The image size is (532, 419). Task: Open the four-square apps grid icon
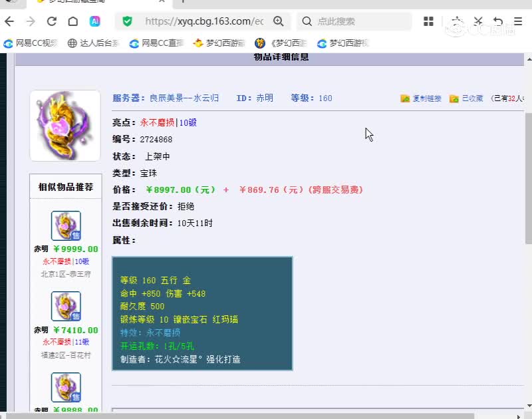(x=428, y=21)
